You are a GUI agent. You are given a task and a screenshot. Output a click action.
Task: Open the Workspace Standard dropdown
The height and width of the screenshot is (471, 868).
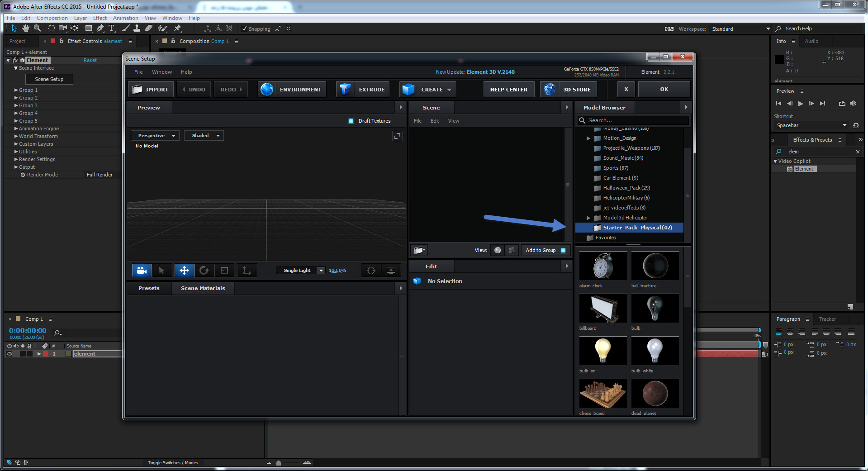click(x=741, y=29)
